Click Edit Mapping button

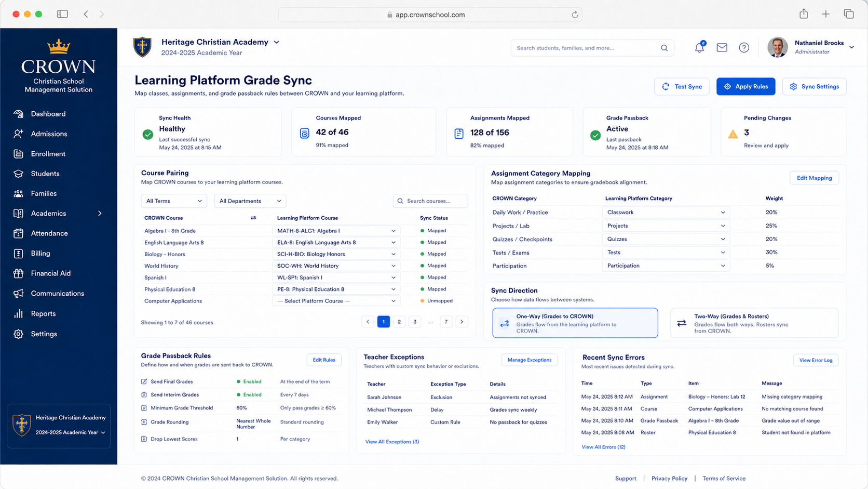(x=814, y=178)
